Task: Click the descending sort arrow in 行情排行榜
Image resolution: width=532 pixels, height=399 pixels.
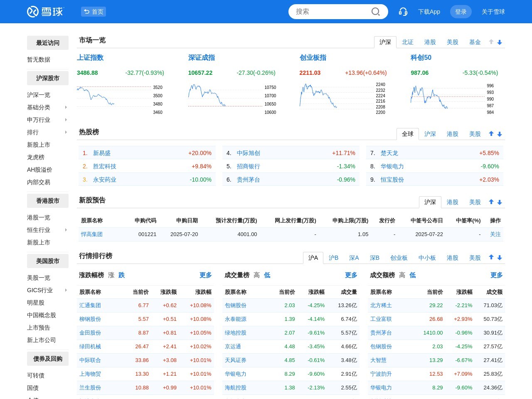Action: (500, 258)
